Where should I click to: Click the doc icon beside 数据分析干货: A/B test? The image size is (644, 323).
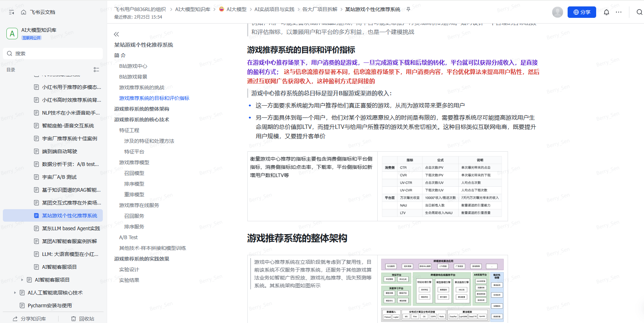(36, 164)
